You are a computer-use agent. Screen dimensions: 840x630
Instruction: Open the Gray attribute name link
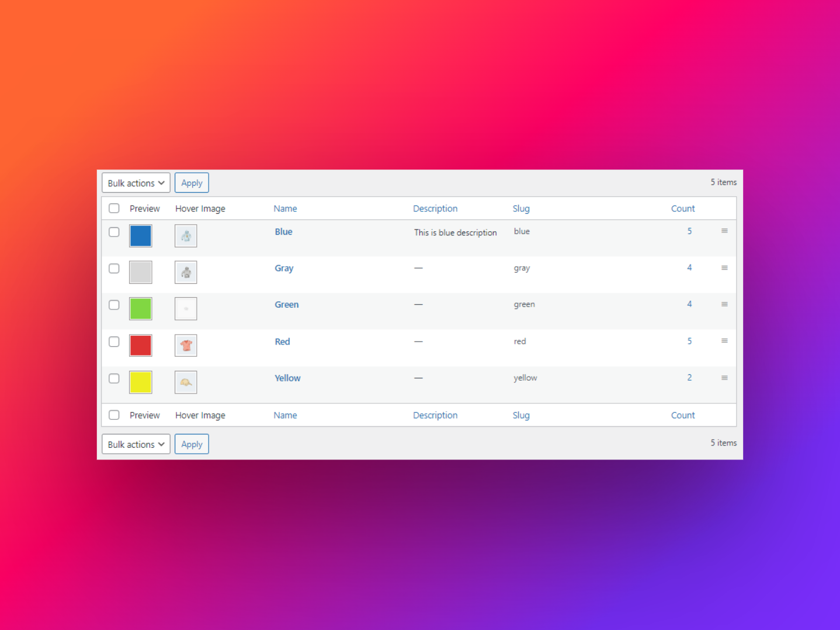(x=284, y=268)
